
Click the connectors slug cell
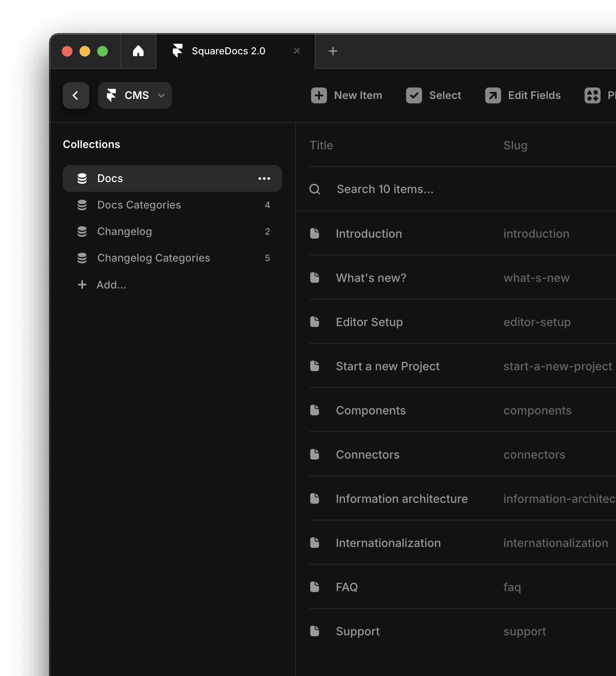[534, 455]
